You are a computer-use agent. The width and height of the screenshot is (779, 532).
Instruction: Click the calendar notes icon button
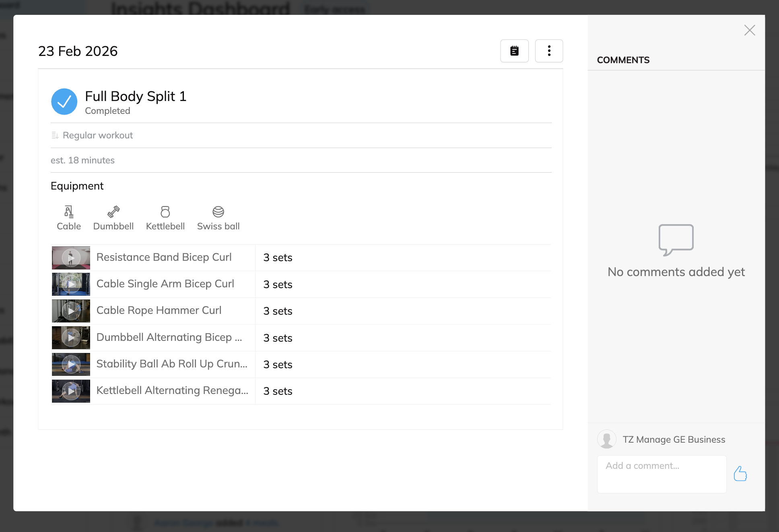(514, 51)
